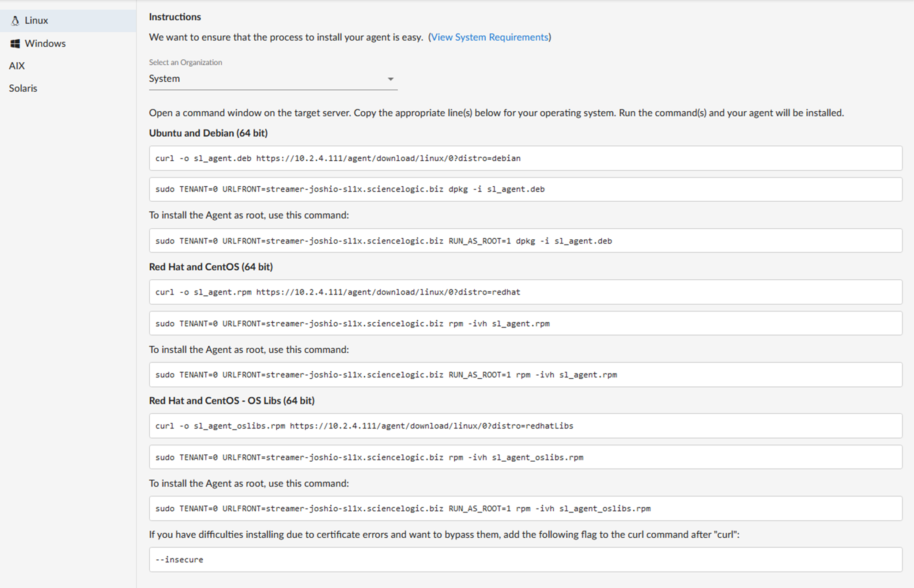
Task: Select the Solaris platform tab
Action: 23,88
